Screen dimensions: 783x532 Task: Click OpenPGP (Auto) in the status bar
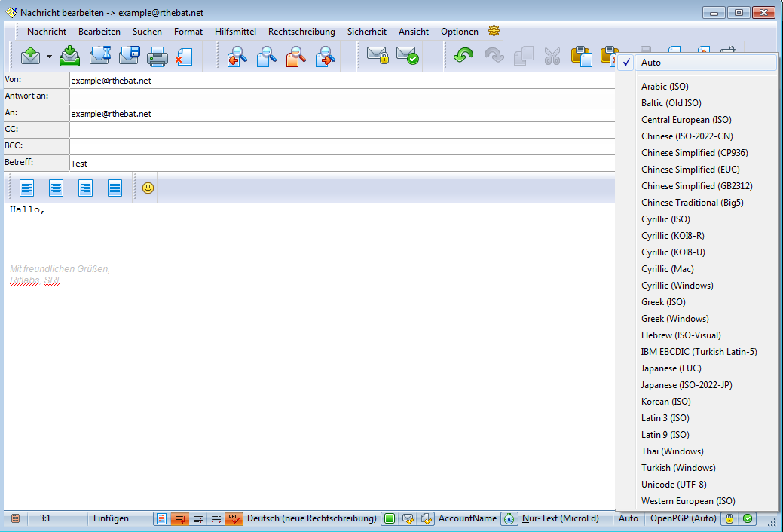point(683,518)
